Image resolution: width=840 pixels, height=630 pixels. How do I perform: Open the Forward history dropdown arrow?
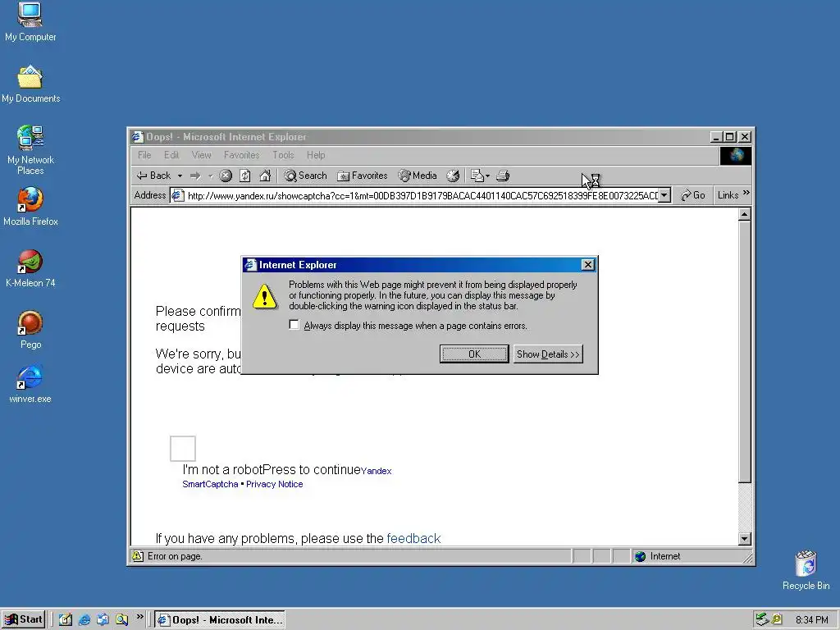coord(211,176)
